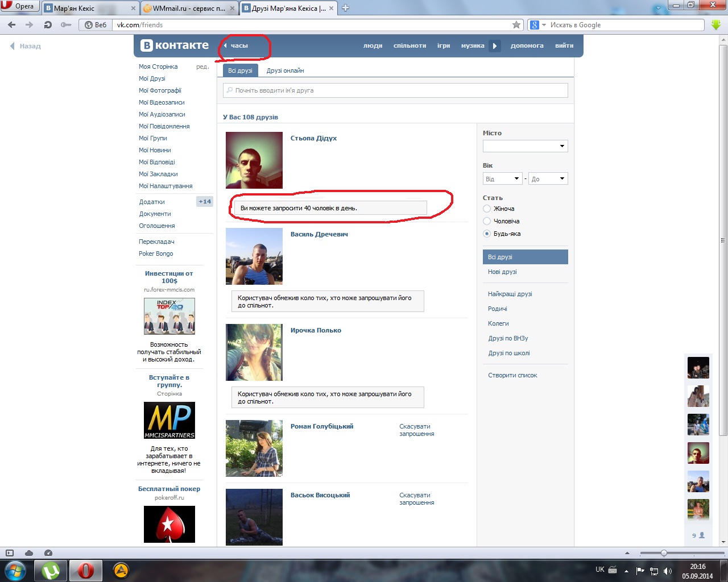This screenshot has height=582, width=728.
Task: Open Стьопа Дідух's profile name
Action: [313, 138]
